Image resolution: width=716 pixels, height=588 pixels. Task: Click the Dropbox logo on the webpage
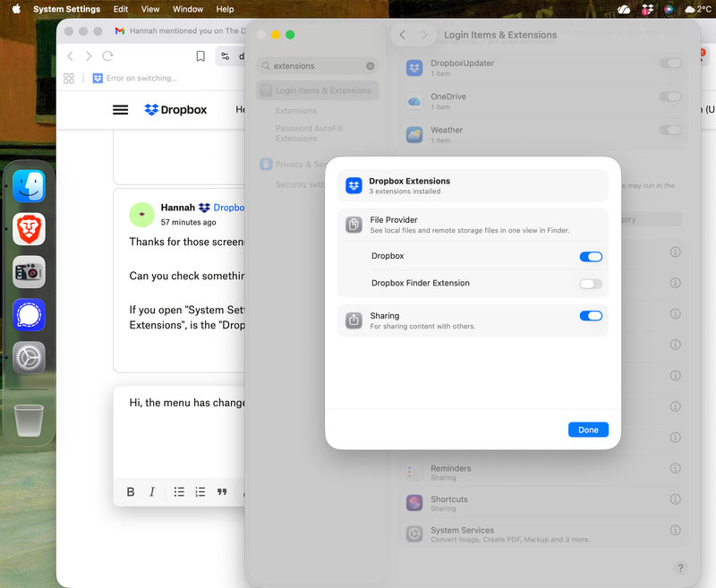click(175, 110)
